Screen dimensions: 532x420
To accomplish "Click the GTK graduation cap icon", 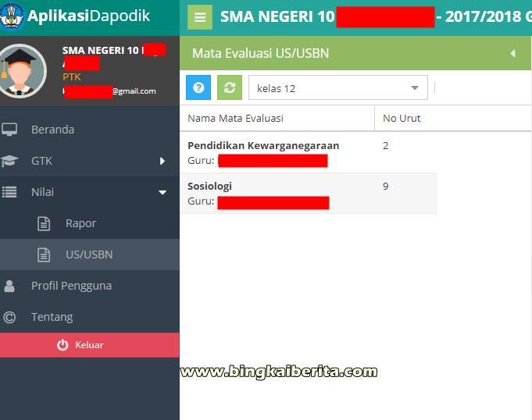I will (9, 161).
